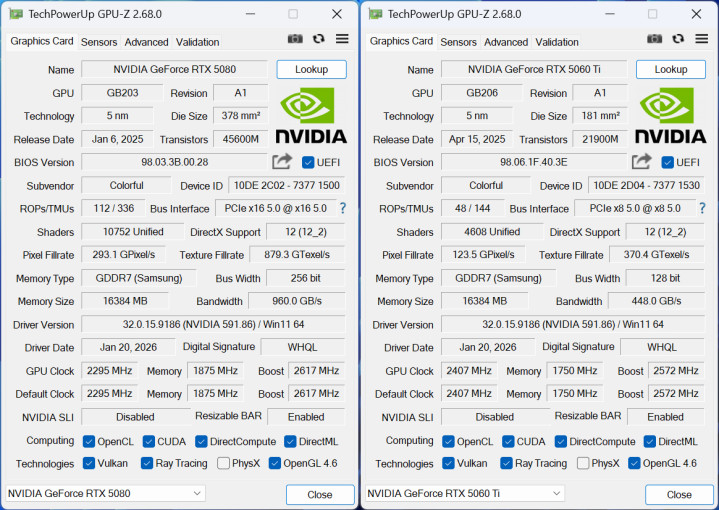Open GPU selector dropdown showing RTX 5060 Ti
719x510 pixels.
tap(465, 493)
